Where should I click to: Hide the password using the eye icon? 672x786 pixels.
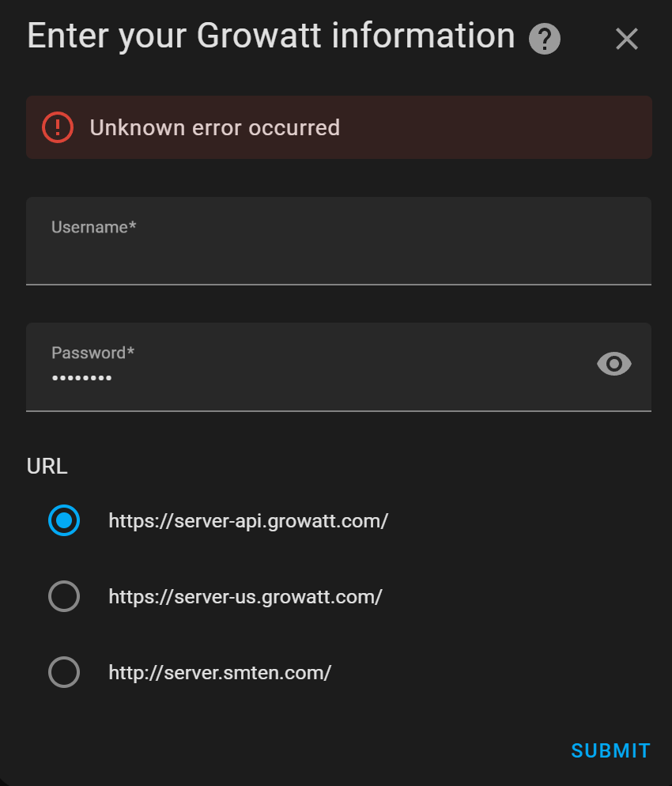[x=614, y=364]
